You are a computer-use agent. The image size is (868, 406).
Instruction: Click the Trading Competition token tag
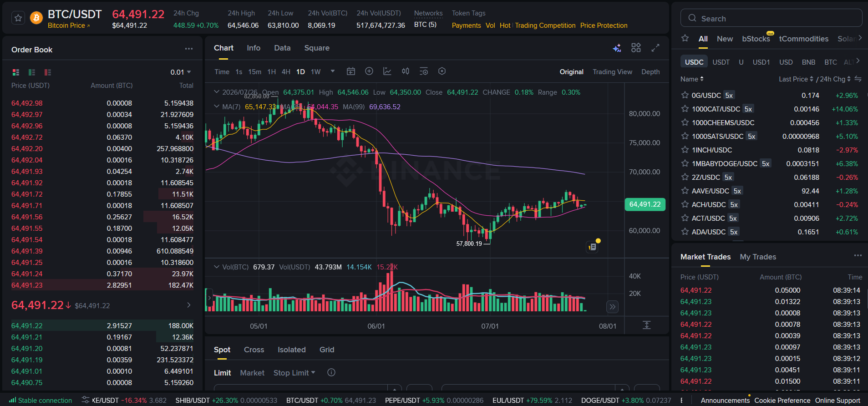pyautogui.click(x=545, y=25)
